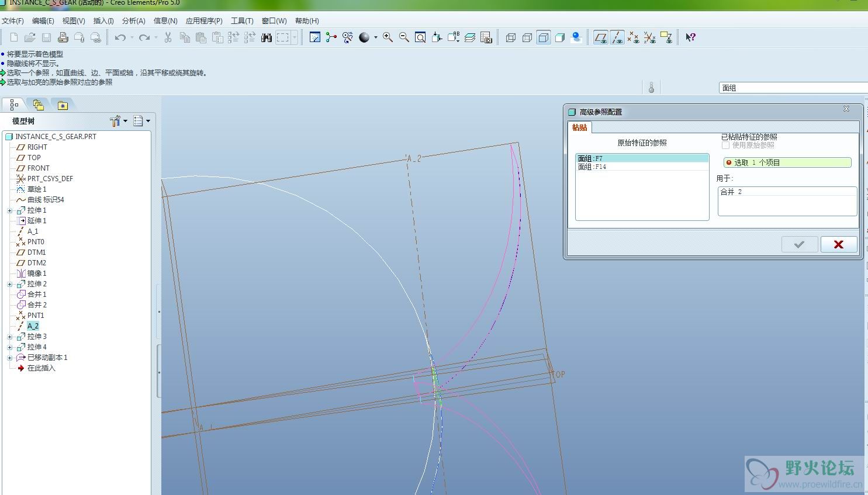Click the orient mode icon
This screenshot has height=495, width=868.
pyautogui.click(x=348, y=37)
